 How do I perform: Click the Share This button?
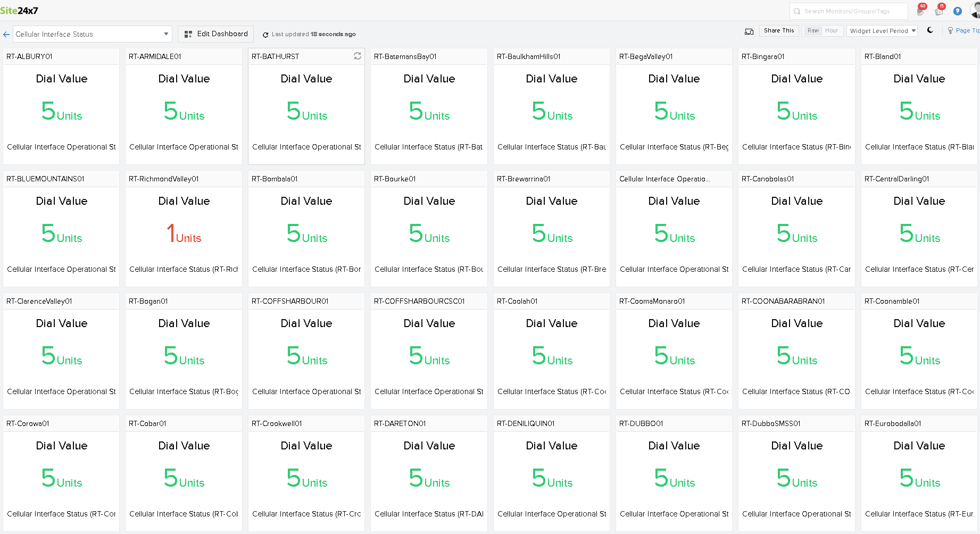click(779, 31)
